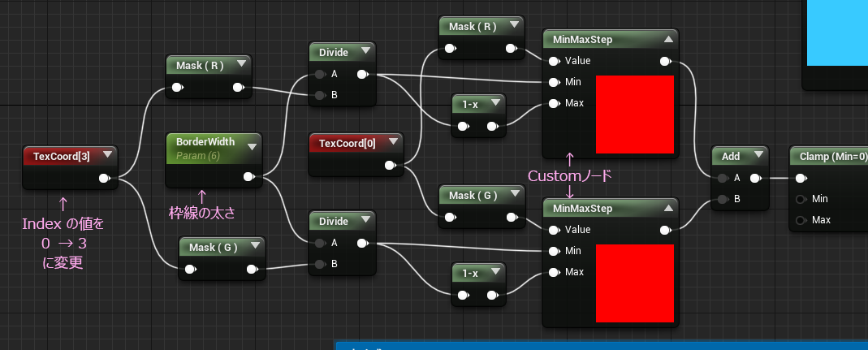Select the BorderWidth Param (6) node
This screenshot has height=350, width=868.
click(213, 159)
